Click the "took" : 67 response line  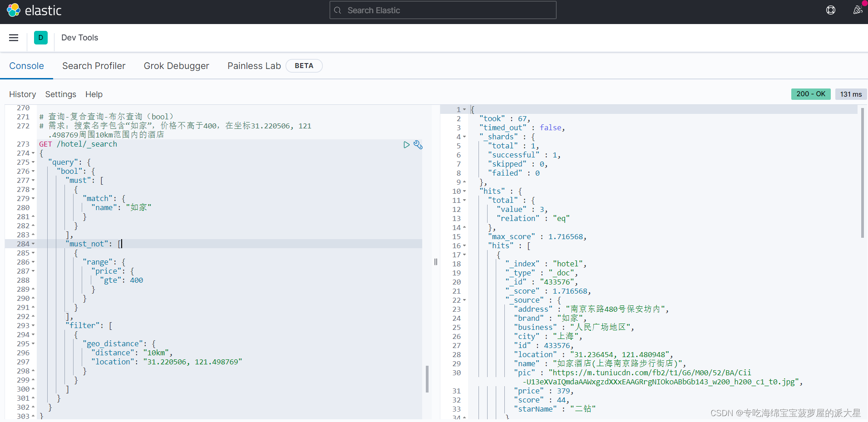pyautogui.click(x=505, y=119)
